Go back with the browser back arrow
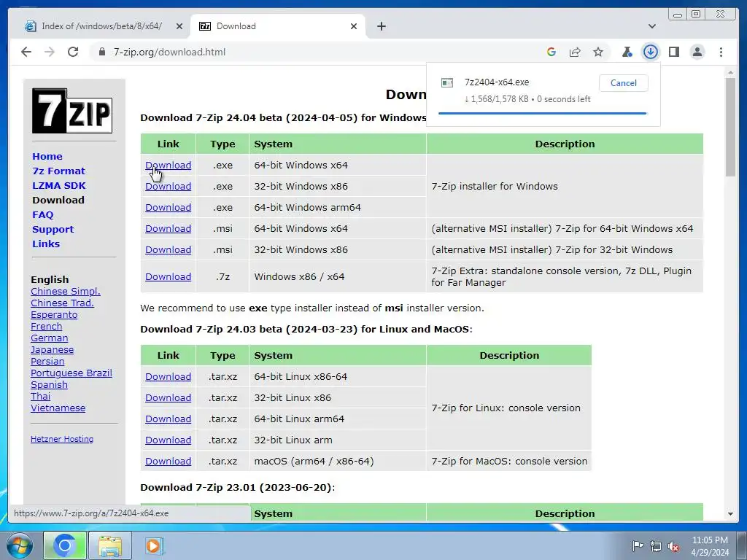Image resolution: width=747 pixels, height=560 pixels. [26, 52]
